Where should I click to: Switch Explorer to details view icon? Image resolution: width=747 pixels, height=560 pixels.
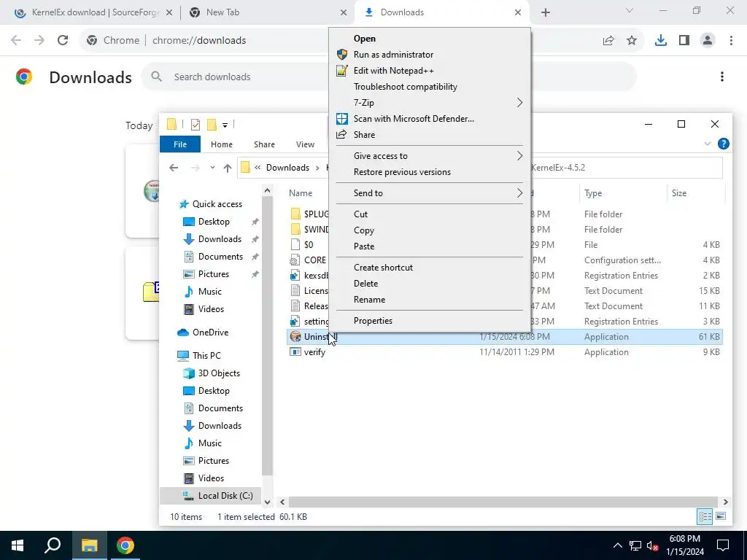[705, 517]
